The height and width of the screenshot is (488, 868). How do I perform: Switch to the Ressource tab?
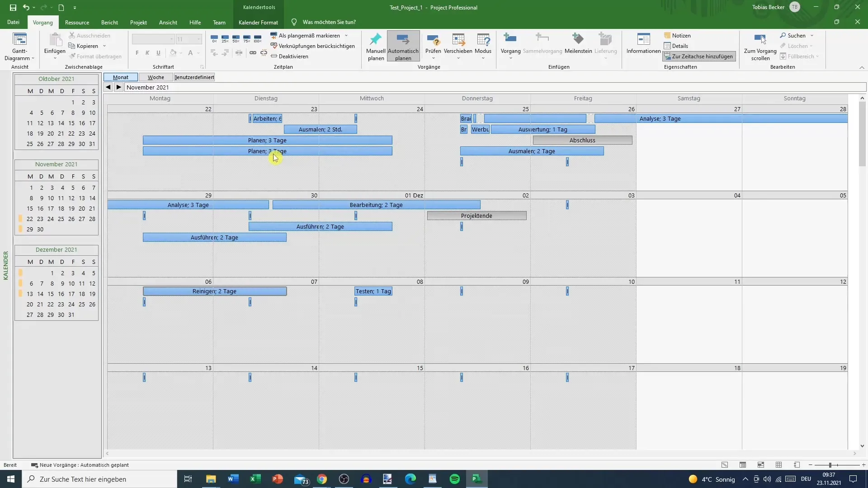(x=77, y=22)
